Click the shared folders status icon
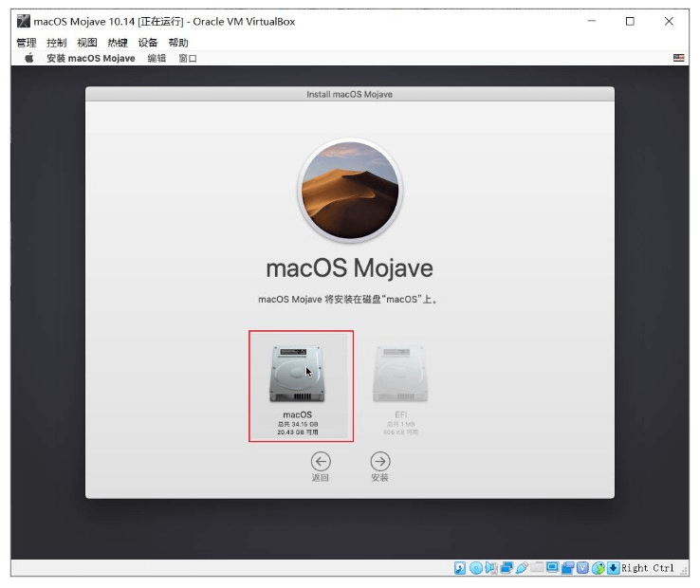700x588 pixels. click(537, 568)
